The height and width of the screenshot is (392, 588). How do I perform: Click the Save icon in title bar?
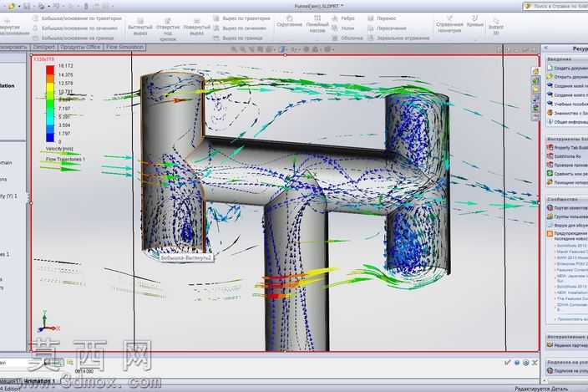27,6
